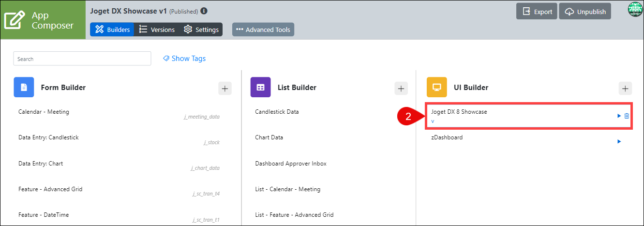Viewport: 644px width, 226px height.
Task: Open List - Feature - Advanced Grid list
Action: (294, 215)
